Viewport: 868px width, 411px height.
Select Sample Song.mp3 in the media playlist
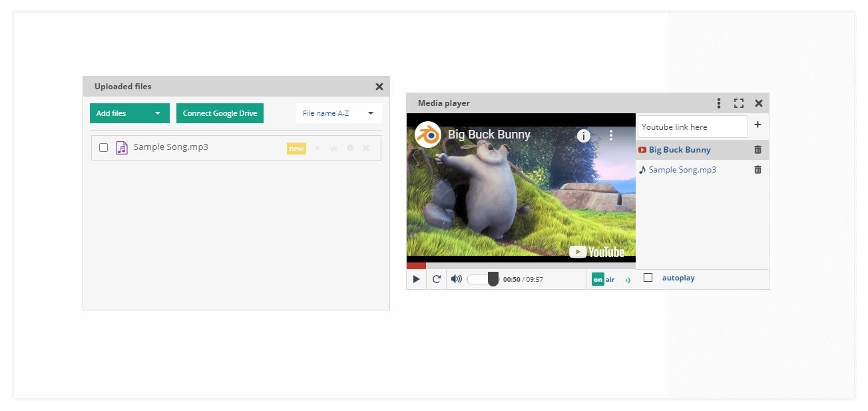pos(682,170)
